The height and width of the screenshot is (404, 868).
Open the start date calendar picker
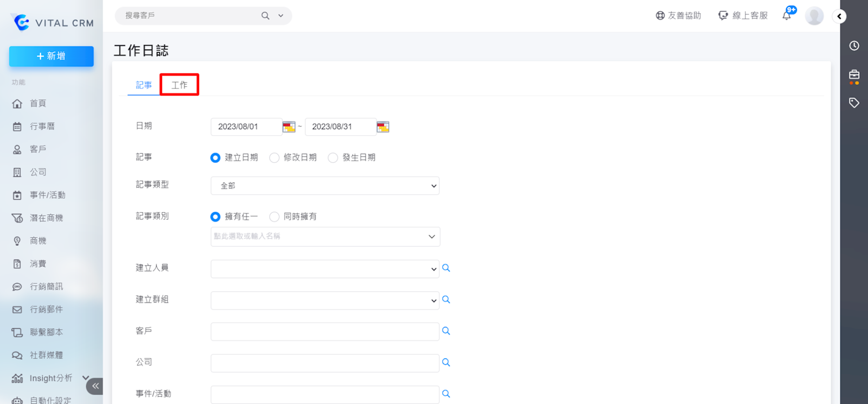click(x=289, y=127)
